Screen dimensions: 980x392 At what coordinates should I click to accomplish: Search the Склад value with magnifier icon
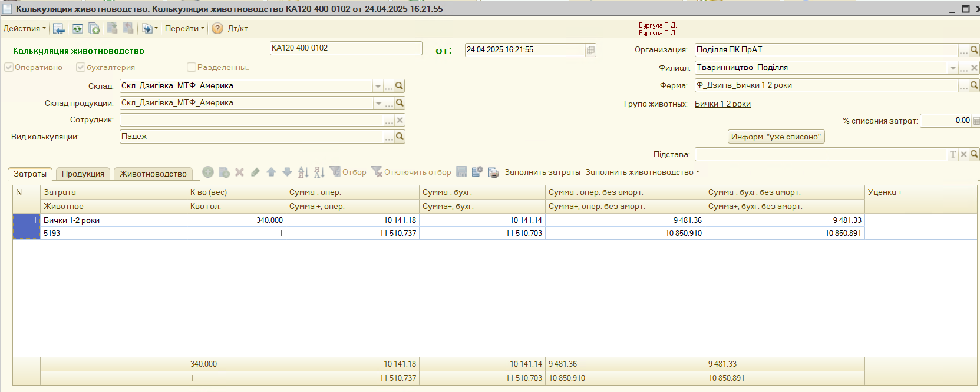[399, 86]
